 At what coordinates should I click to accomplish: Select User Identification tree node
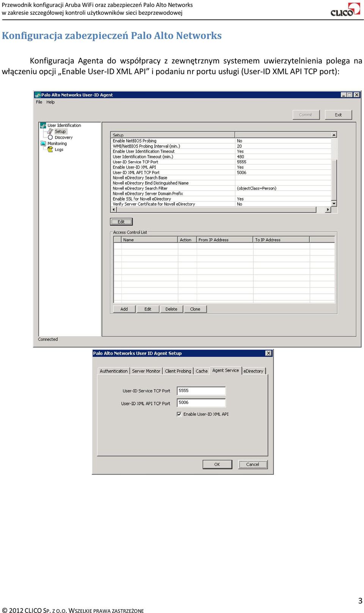pos(64,125)
